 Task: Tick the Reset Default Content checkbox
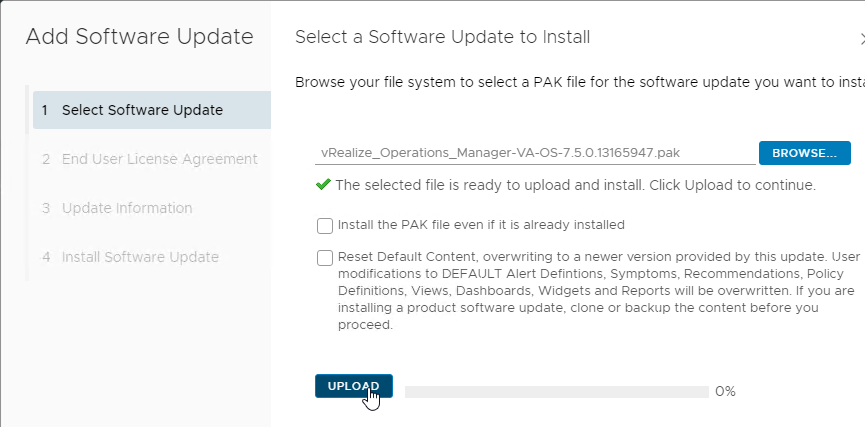325,258
